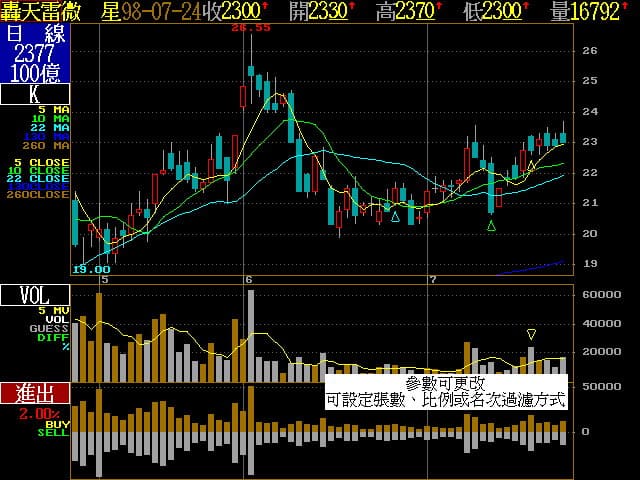Click the 5 CLOSE legend entry
The image size is (640, 480).
(x=40, y=161)
